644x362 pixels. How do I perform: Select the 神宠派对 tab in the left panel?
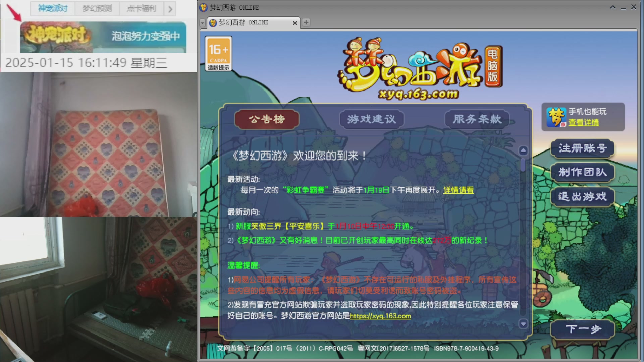(x=53, y=8)
